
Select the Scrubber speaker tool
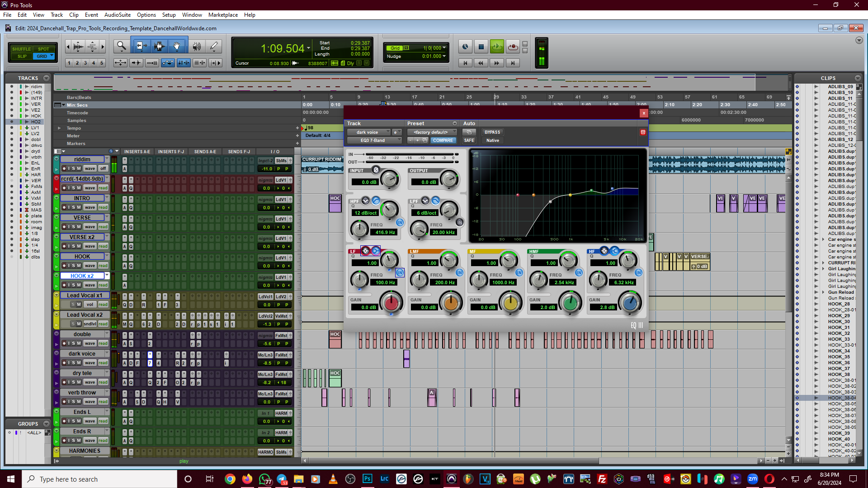[197, 46]
